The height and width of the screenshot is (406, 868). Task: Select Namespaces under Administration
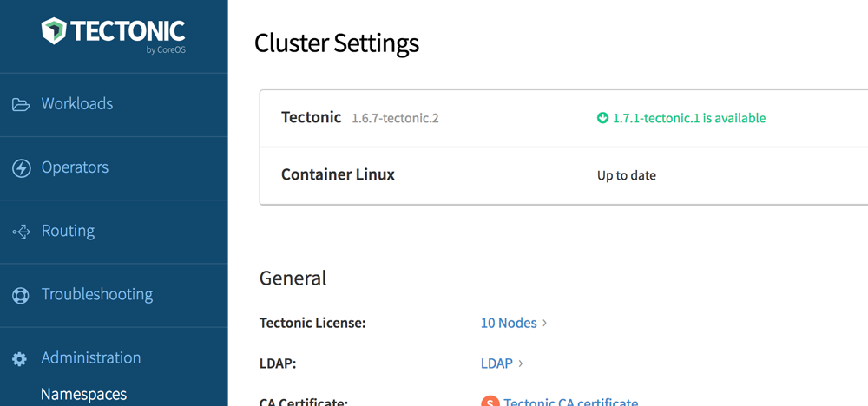pyautogui.click(x=83, y=395)
